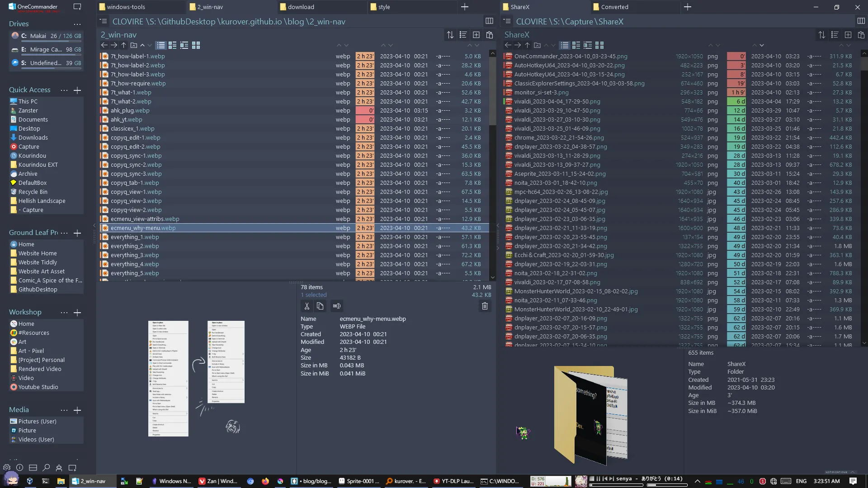Toggle columns layout button in right pane

[x=861, y=21]
